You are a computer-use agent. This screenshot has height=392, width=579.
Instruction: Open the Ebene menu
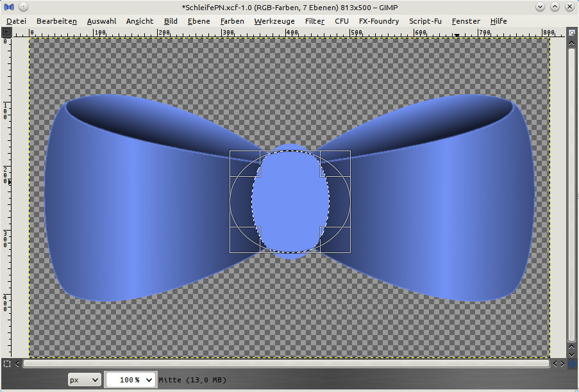pyautogui.click(x=198, y=21)
